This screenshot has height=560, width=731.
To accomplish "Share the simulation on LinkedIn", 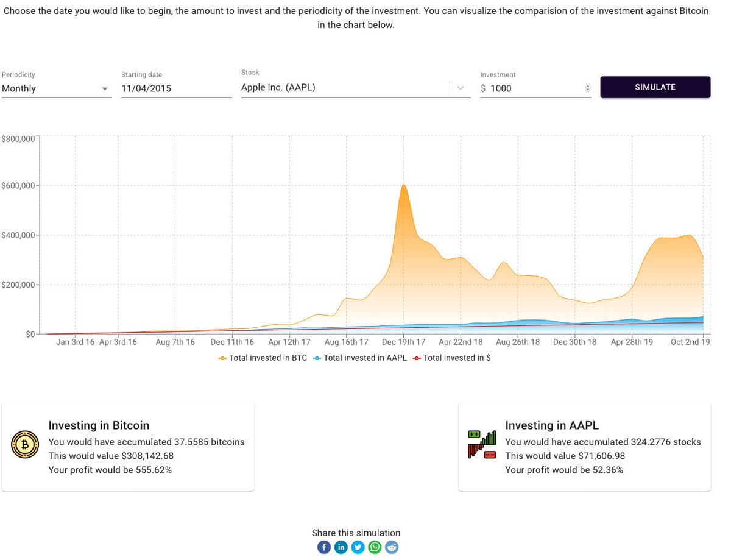I will point(341,547).
